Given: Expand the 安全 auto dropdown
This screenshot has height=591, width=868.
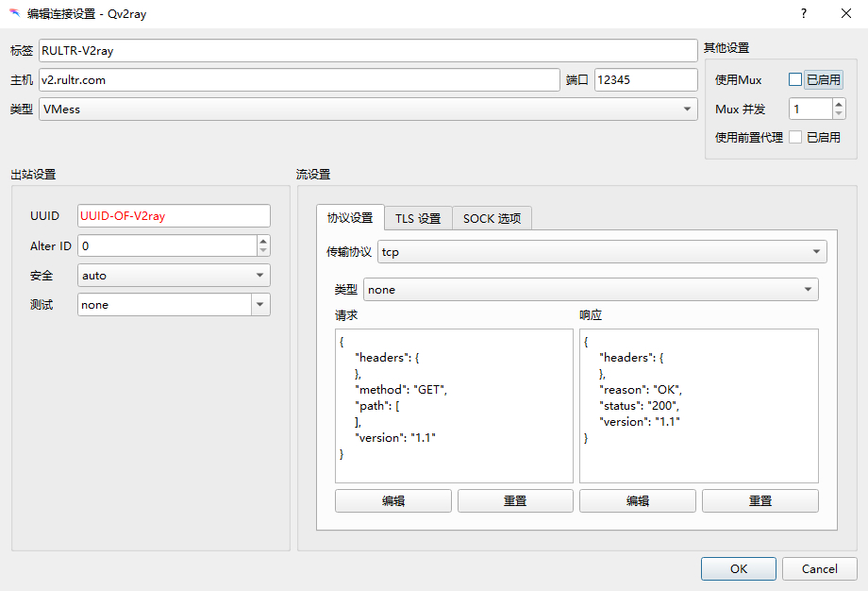Looking at the screenshot, I should pyautogui.click(x=175, y=276).
